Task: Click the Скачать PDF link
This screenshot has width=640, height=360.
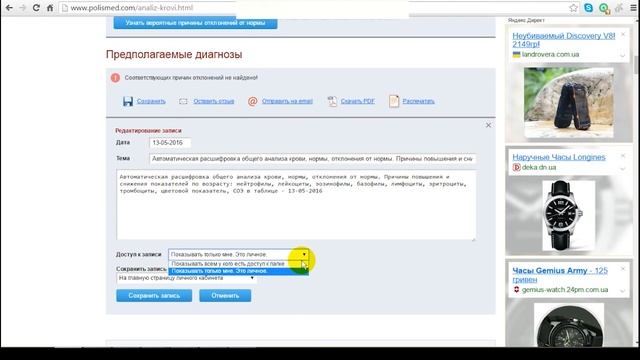Action: tap(358, 101)
